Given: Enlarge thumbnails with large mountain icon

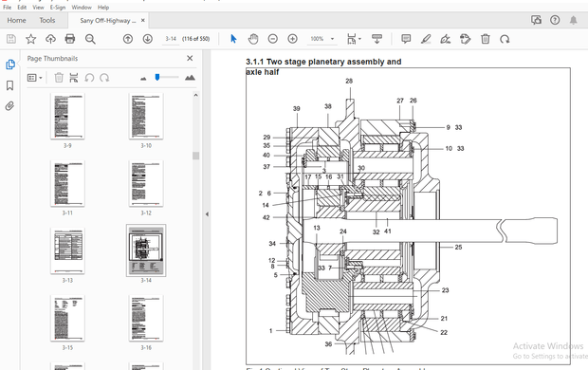Looking at the screenshot, I should 190,78.
